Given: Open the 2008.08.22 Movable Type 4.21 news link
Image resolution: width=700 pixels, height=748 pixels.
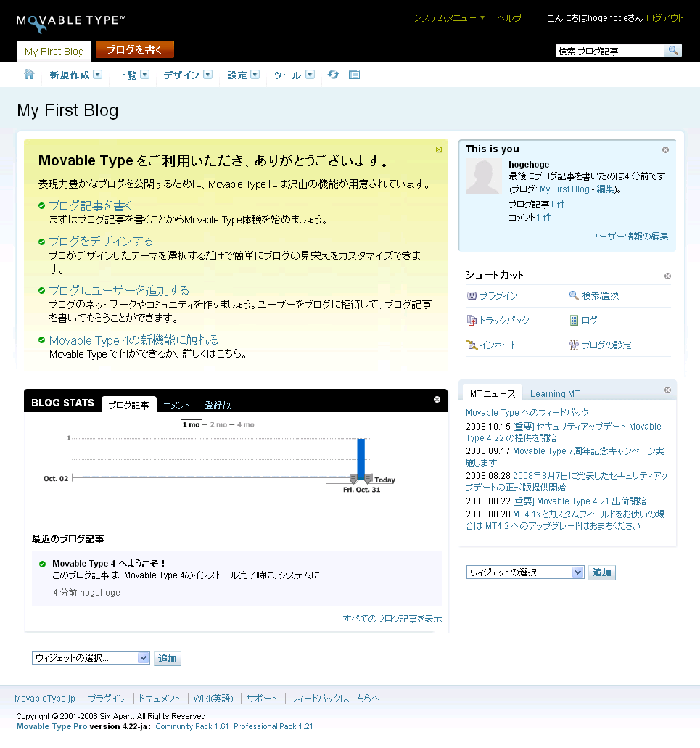Looking at the screenshot, I should (580, 501).
